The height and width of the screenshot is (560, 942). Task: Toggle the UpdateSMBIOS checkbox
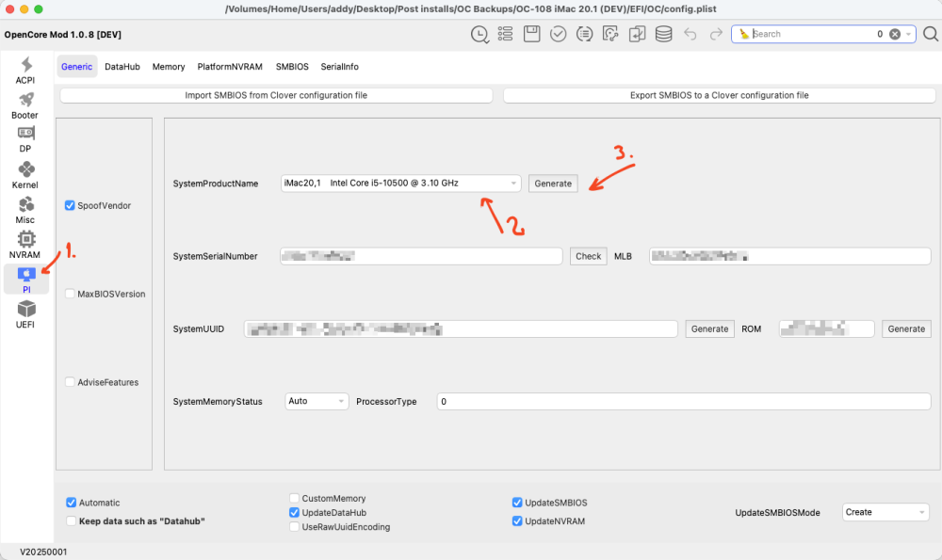pos(516,503)
